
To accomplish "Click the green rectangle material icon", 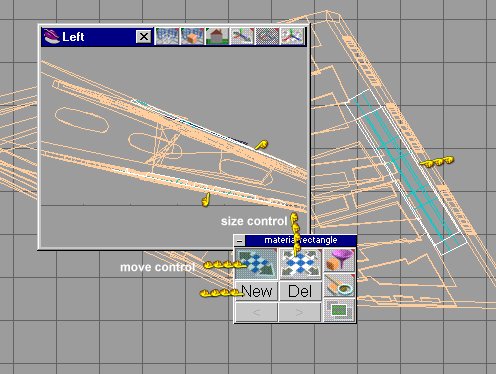I will 339,310.
